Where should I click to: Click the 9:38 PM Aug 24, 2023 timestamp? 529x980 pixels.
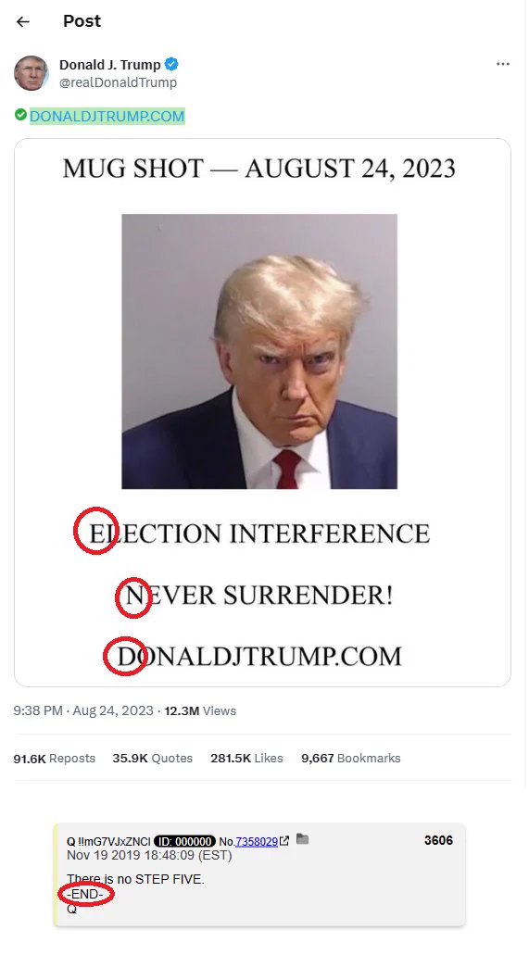tap(83, 710)
